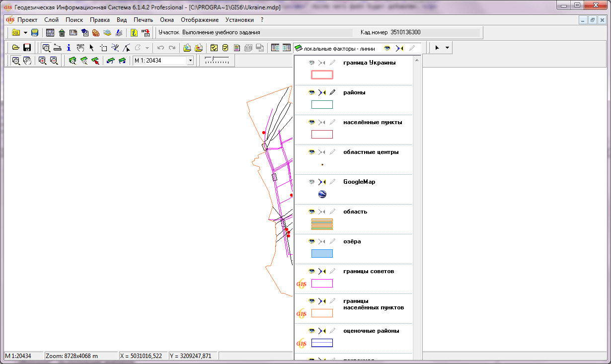The width and height of the screenshot is (611, 364).
Task: Open the Установки menu
Action: click(x=239, y=20)
